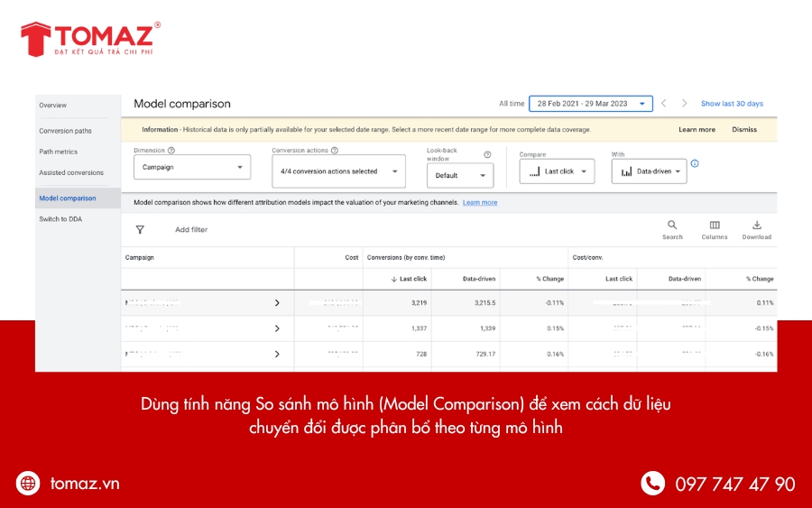812x508 pixels.
Task: Open the Campaign dimension dropdown
Action: point(192,168)
